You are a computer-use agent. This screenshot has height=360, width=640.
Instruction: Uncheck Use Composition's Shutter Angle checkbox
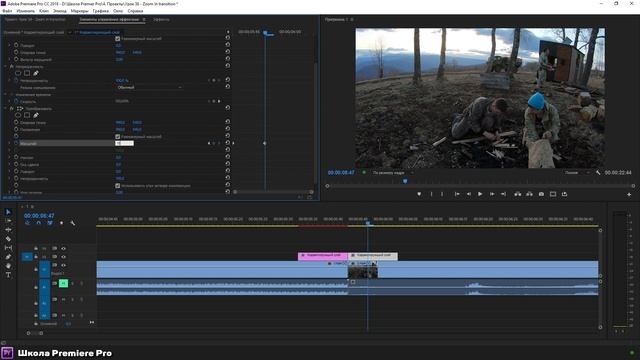[118, 186]
